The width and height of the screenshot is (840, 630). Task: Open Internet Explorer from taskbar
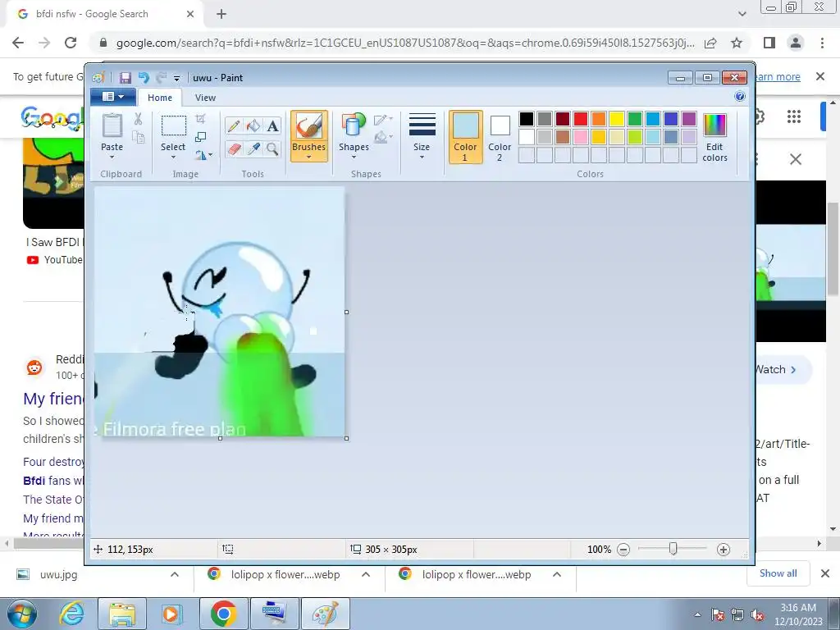71,614
